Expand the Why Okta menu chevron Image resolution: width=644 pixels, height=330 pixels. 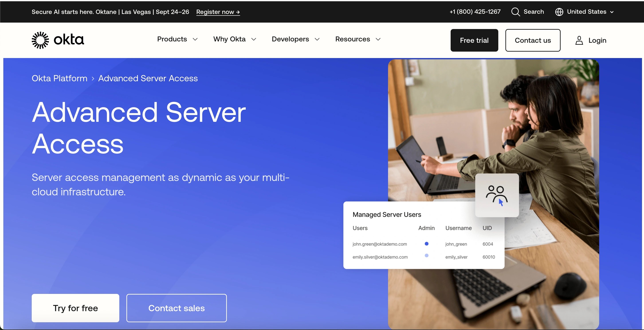[254, 39]
